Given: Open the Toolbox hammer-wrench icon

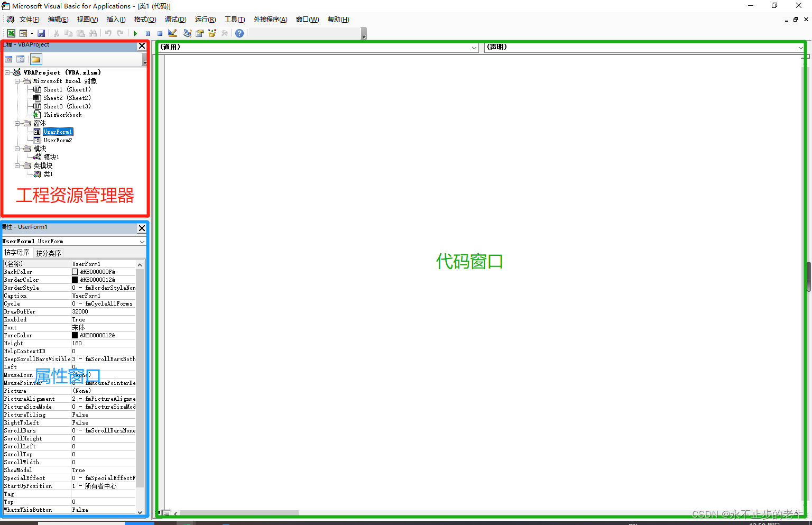Looking at the screenshot, I should click(x=224, y=33).
